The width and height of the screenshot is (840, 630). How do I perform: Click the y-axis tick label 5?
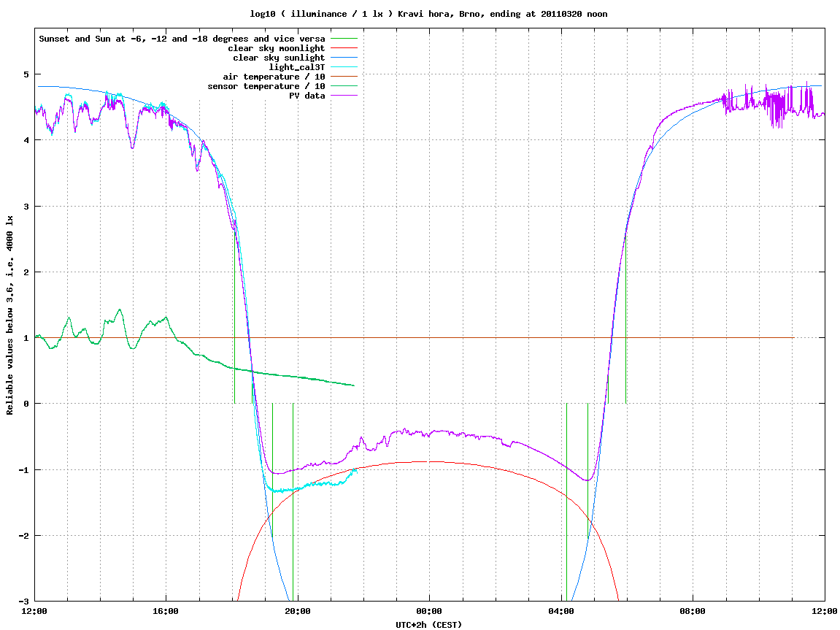coord(26,74)
